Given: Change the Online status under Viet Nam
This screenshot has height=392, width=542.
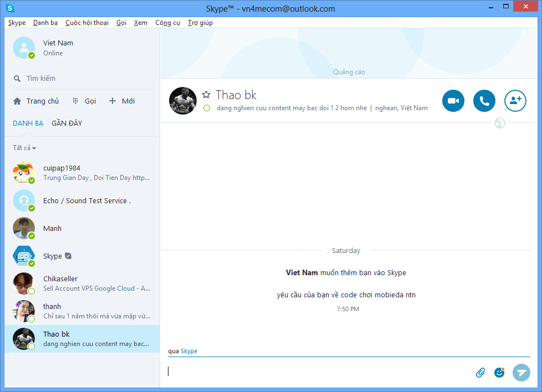Looking at the screenshot, I should [53, 53].
